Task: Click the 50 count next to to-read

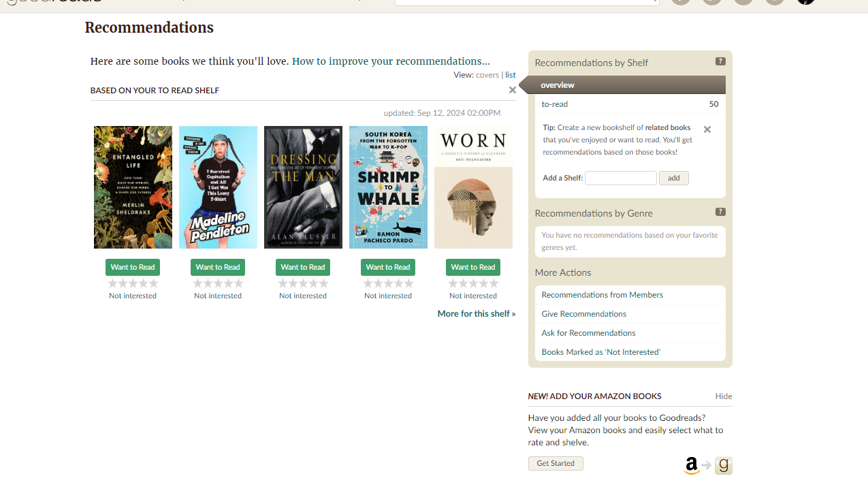Action: [x=713, y=104]
